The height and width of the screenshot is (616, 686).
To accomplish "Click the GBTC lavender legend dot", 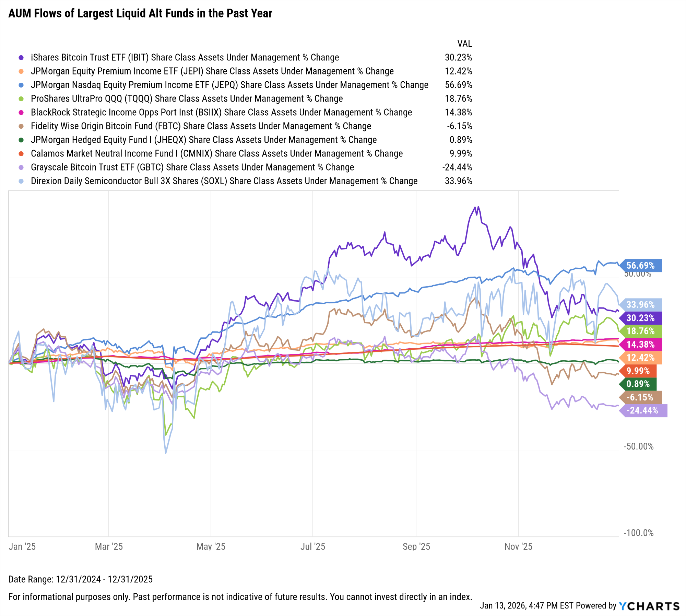I will click(x=21, y=167).
